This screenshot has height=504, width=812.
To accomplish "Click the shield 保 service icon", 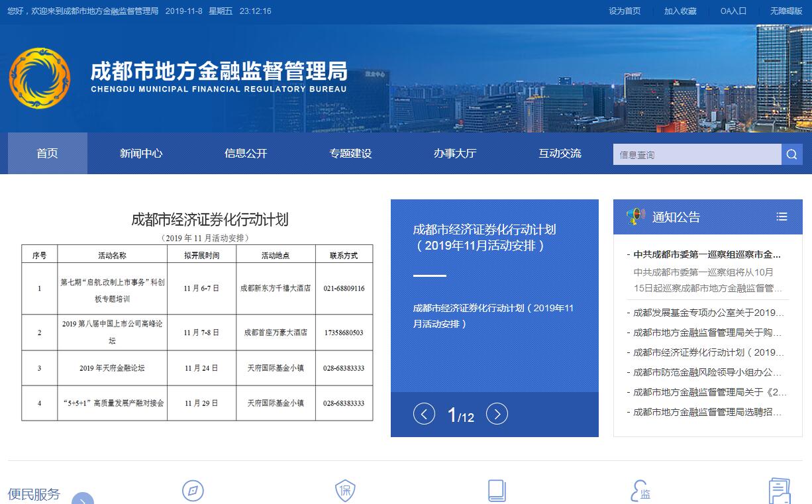I will coord(345,491).
